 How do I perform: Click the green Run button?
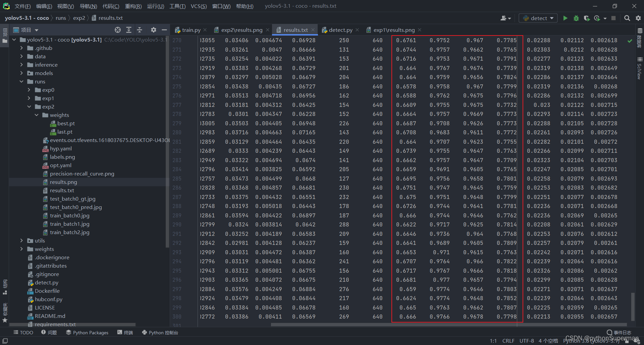click(566, 18)
